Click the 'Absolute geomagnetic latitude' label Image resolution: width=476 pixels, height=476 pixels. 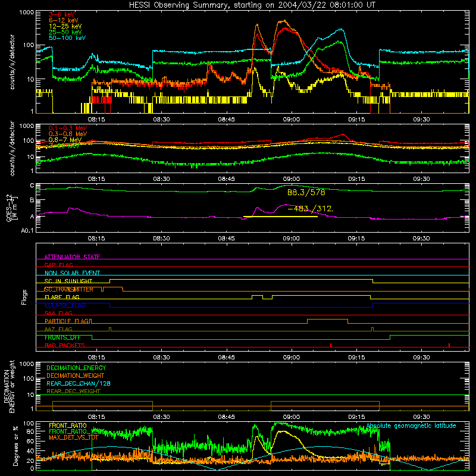pyautogui.click(x=411, y=425)
